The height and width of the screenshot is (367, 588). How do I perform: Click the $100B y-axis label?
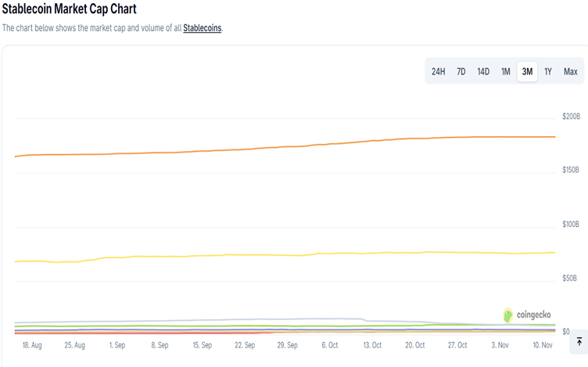(571, 225)
